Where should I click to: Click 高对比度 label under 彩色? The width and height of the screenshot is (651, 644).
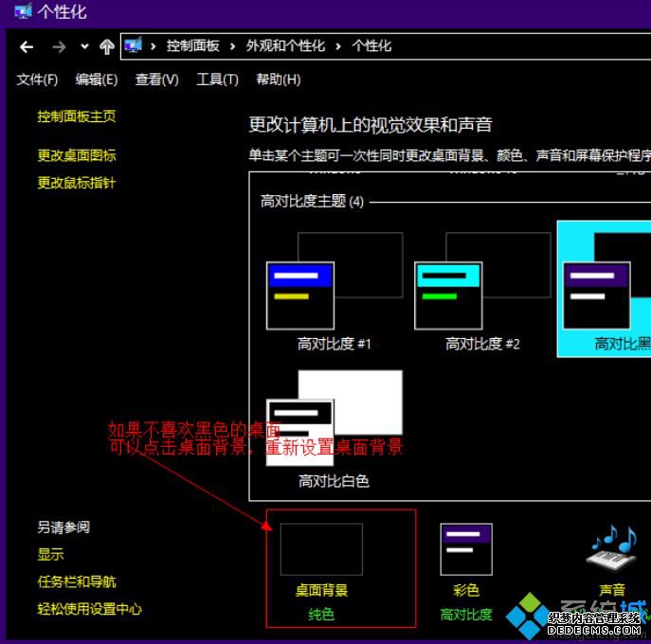click(x=466, y=614)
